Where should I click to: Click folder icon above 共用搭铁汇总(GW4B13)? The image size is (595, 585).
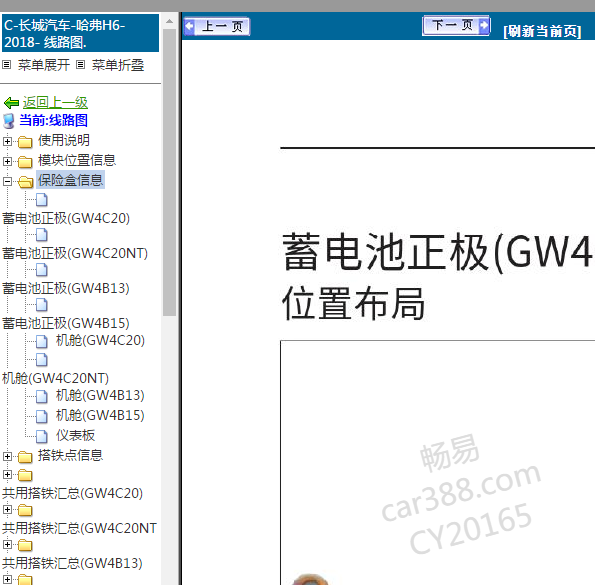pos(25,545)
